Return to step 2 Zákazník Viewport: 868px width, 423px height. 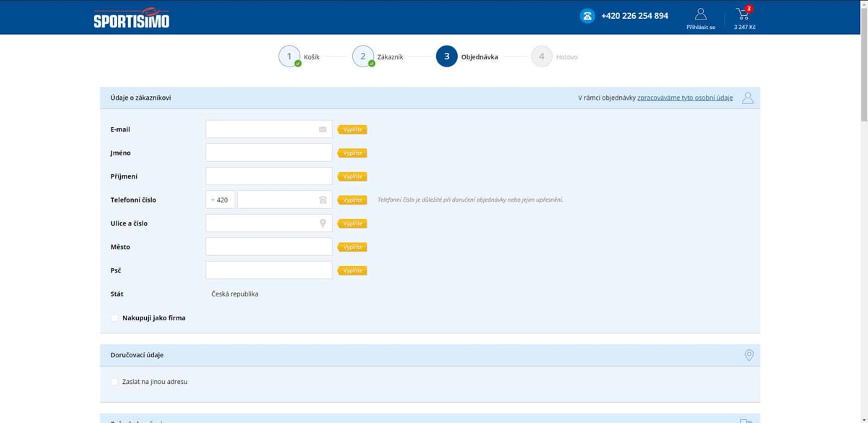[363, 56]
